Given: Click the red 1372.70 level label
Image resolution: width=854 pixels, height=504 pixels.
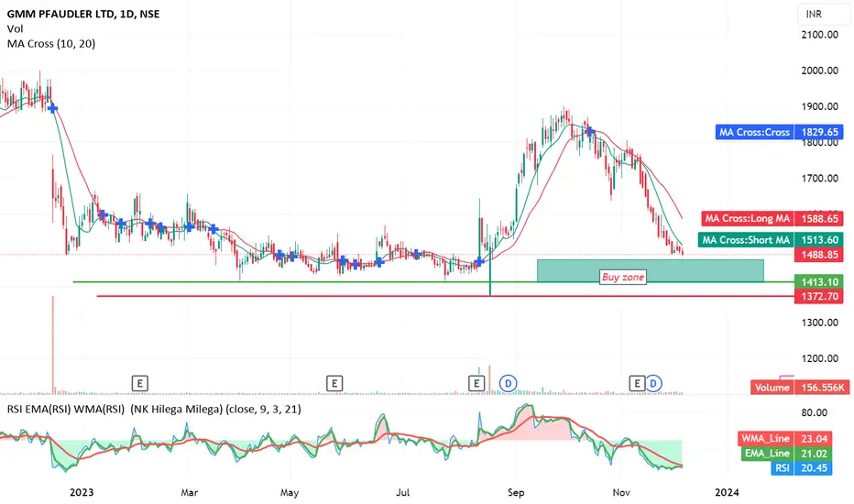Looking at the screenshot, I should [x=819, y=296].
